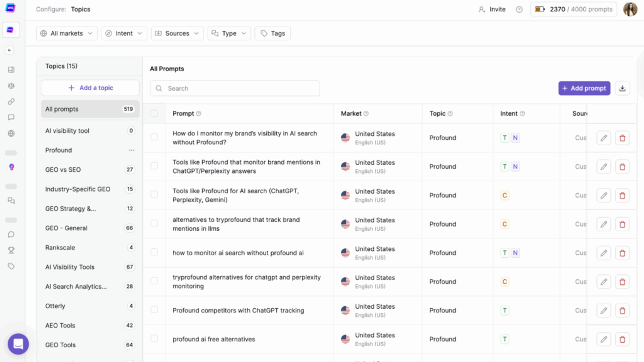Delete the 'profound ai free alternatives' prompt

pos(623,340)
